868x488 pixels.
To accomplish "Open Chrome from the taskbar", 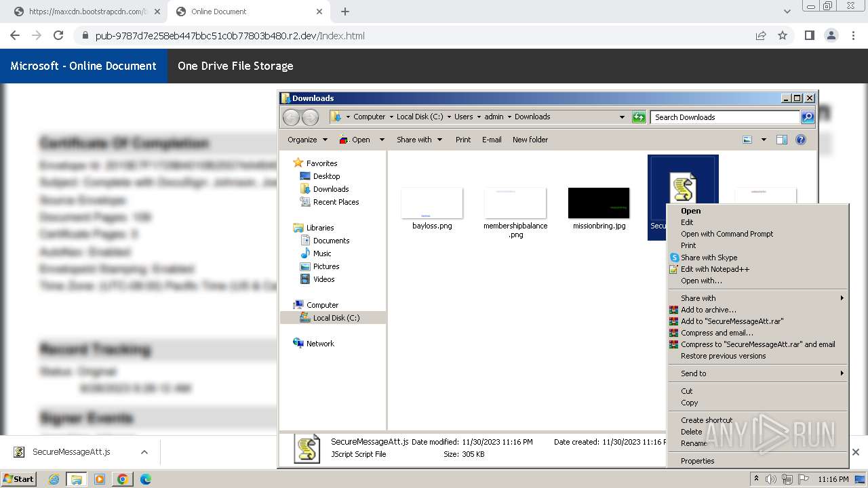I will 123,479.
